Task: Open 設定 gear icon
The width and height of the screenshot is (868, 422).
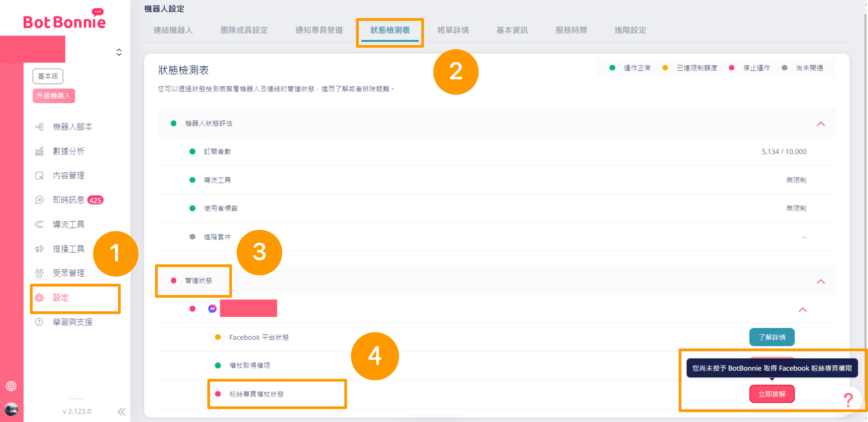Action: coord(40,298)
